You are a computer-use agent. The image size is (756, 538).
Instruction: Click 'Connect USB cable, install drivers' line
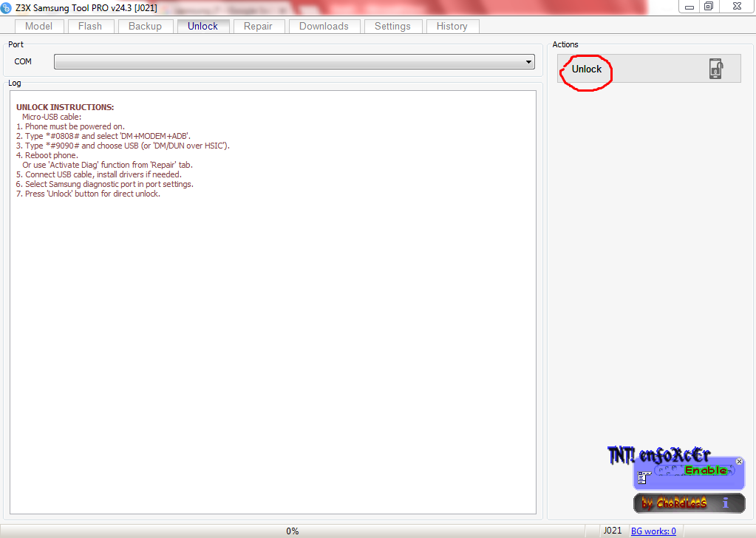99,174
